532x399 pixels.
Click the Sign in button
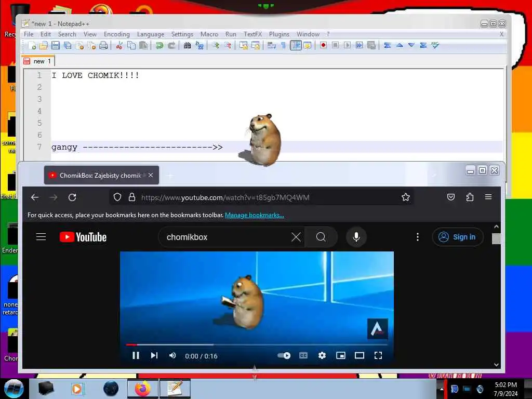click(x=457, y=237)
